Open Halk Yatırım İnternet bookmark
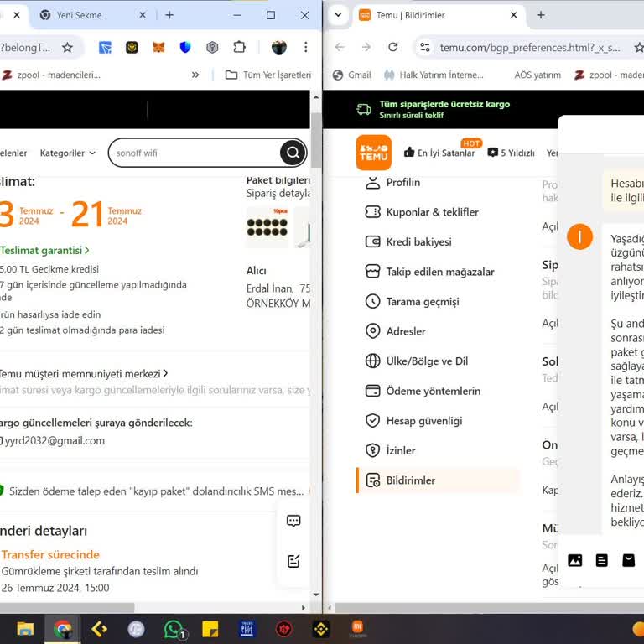 pos(434,75)
